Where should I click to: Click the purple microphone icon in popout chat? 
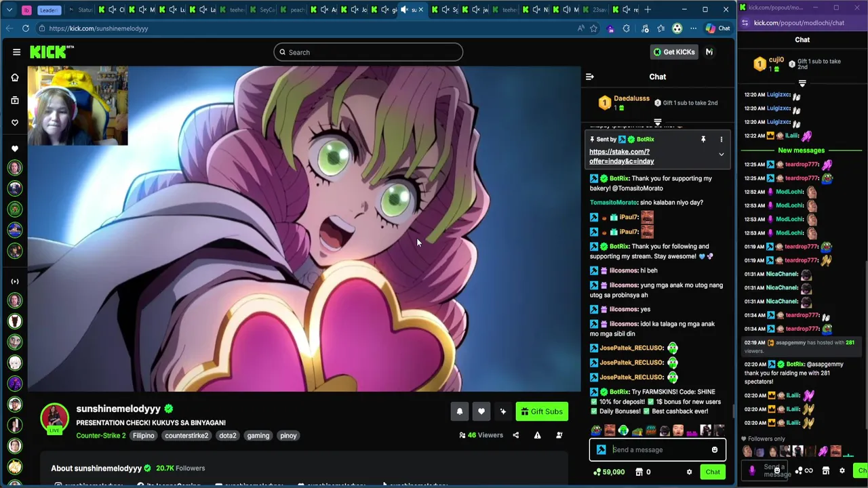(x=752, y=470)
